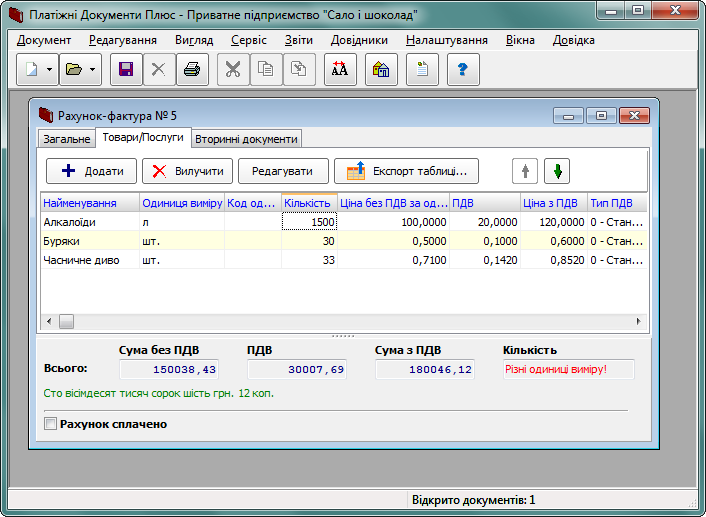Image resolution: width=706 pixels, height=517 pixels.
Task: Open the Вікна menu
Action: [520, 40]
